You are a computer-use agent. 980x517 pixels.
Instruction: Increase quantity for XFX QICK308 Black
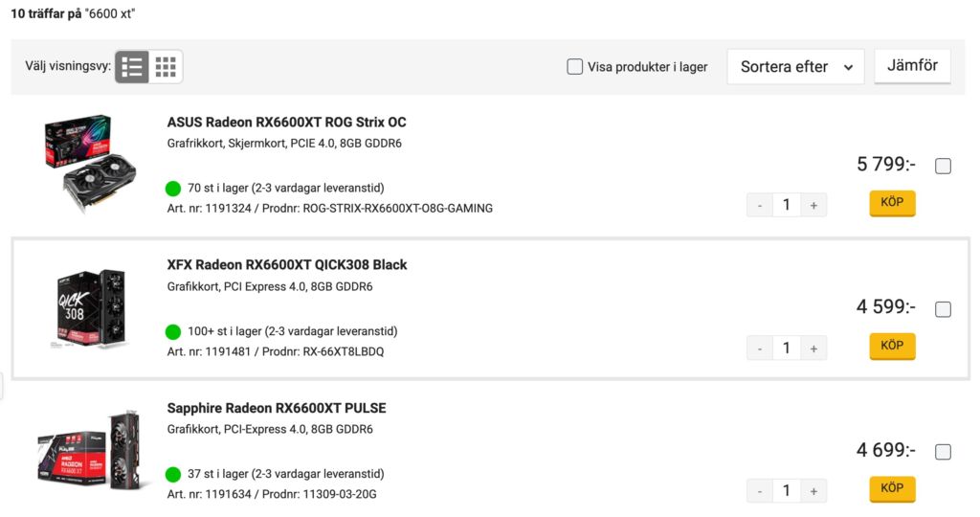[813, 348]
